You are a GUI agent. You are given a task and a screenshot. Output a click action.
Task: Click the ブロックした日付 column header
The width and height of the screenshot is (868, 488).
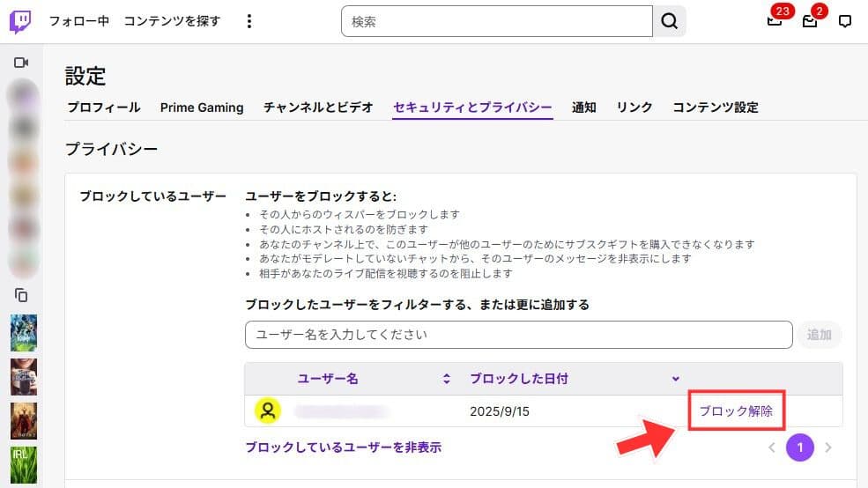[x=519, y=379]
